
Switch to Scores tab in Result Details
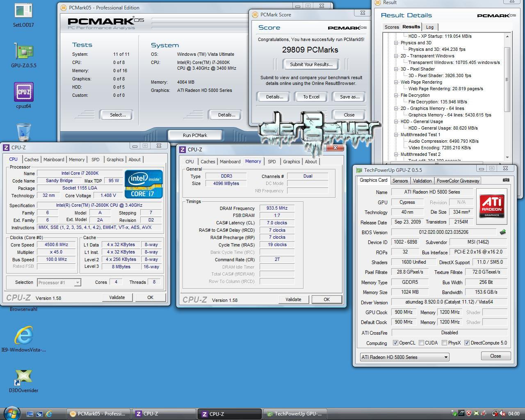tap(391, 27)
